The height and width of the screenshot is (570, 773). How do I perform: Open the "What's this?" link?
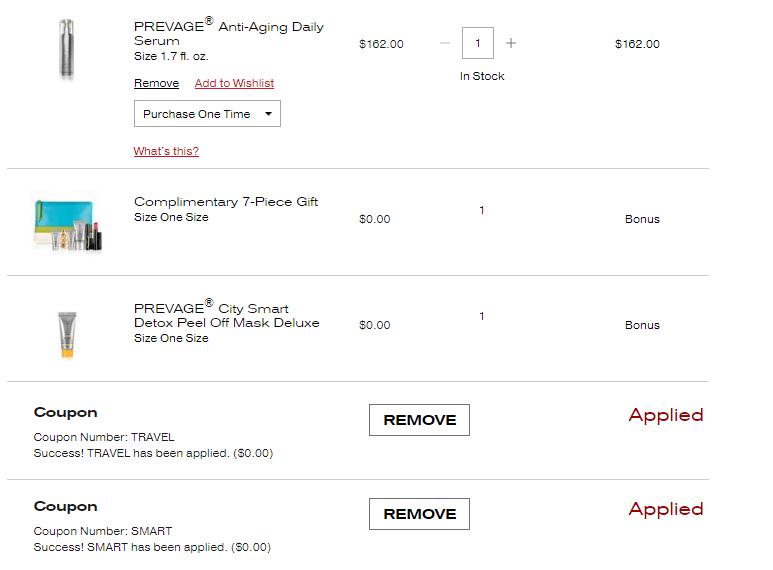click(166, 151)
